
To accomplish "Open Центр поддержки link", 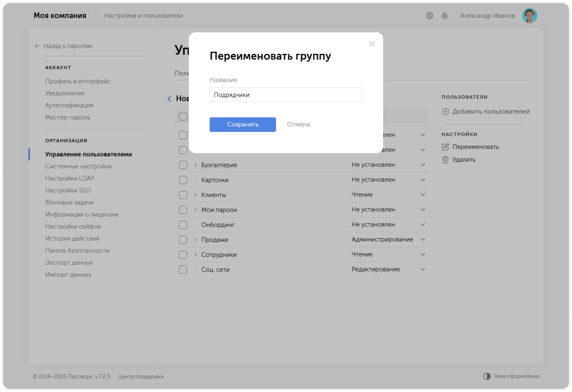I will coord(141,376).
